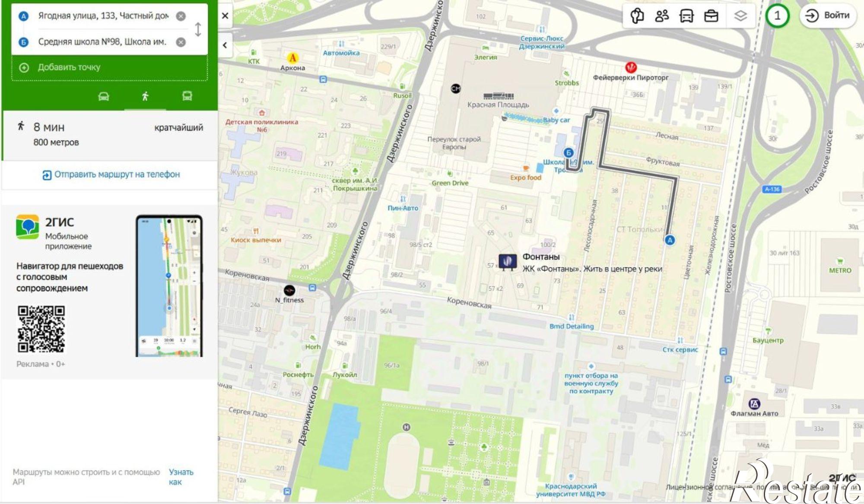The height and width of the screenshot is (504, 864).
Task: Show public transport layer via bus icon
Action: (x=686, y=16)
